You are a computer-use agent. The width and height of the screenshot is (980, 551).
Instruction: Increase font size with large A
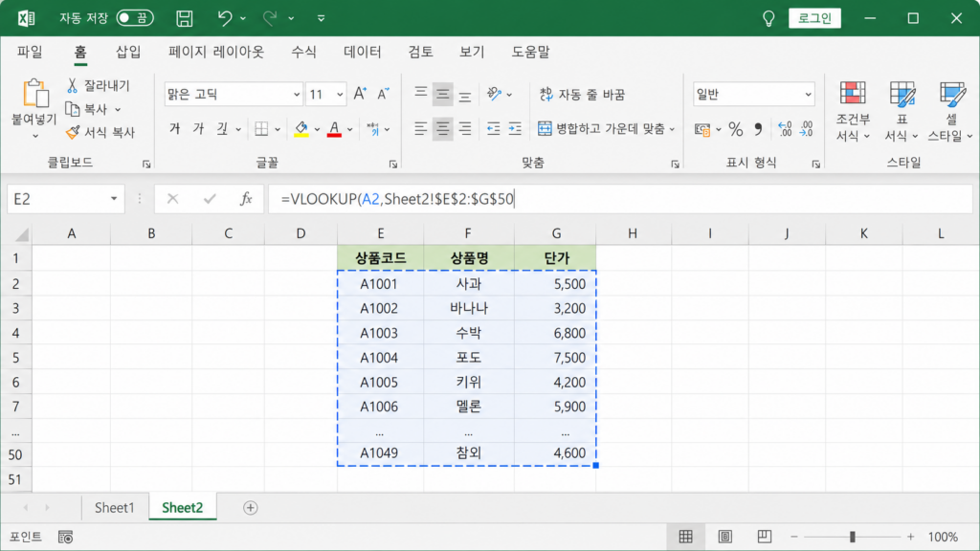point(360,95)
